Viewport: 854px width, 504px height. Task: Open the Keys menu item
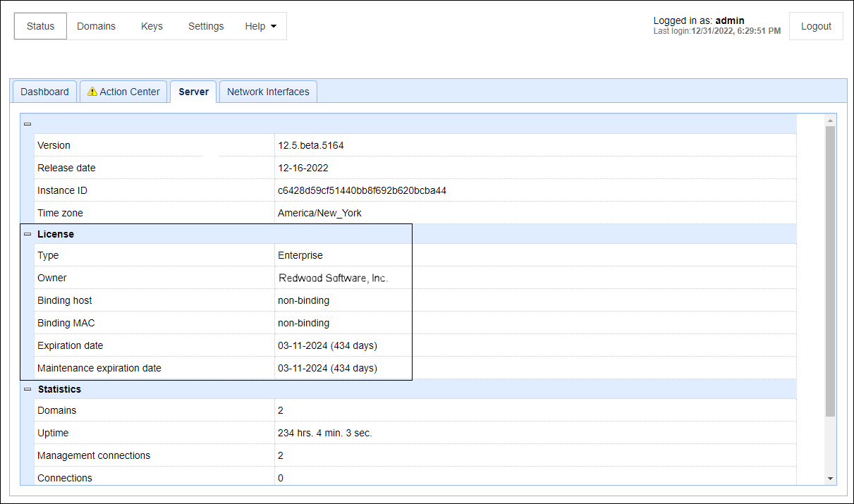[x=152, y=26]
